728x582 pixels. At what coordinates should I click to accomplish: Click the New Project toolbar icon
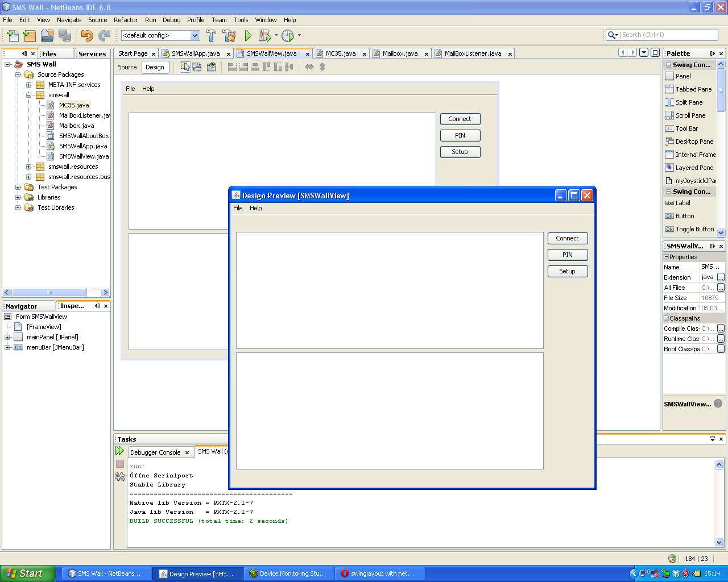pyautogui.click(x=30, y=35)
